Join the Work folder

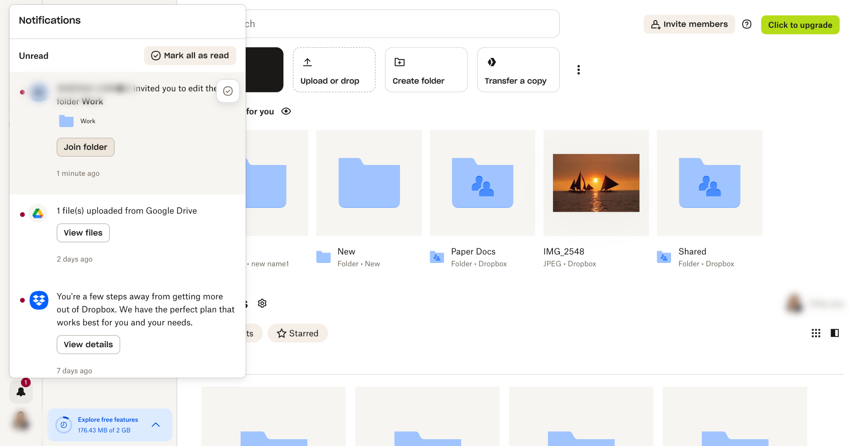(x=85, y=147)
